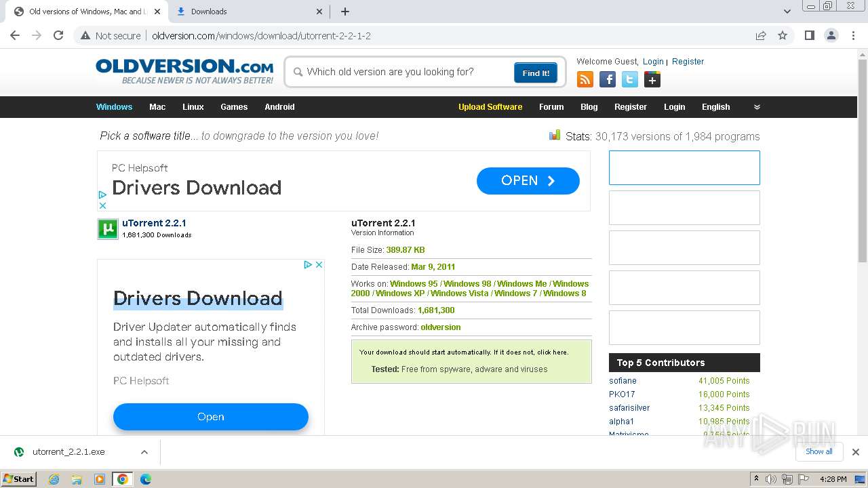Open the Windows Start menu

point(19,479)
